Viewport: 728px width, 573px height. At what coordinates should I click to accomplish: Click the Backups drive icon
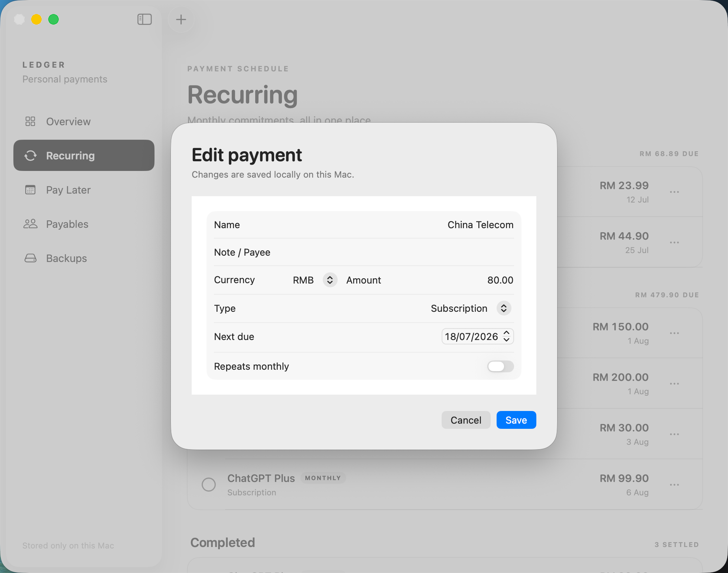[30, 258]
